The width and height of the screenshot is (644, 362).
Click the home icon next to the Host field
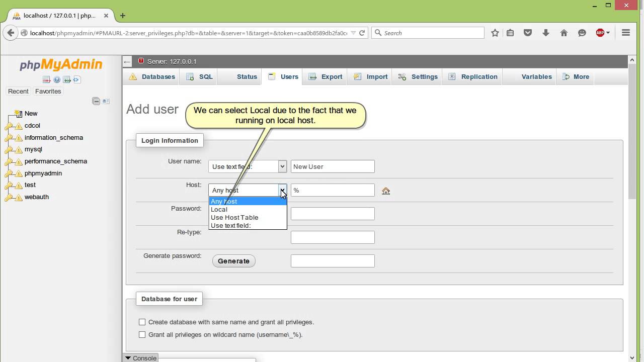[x=385, y=191]
